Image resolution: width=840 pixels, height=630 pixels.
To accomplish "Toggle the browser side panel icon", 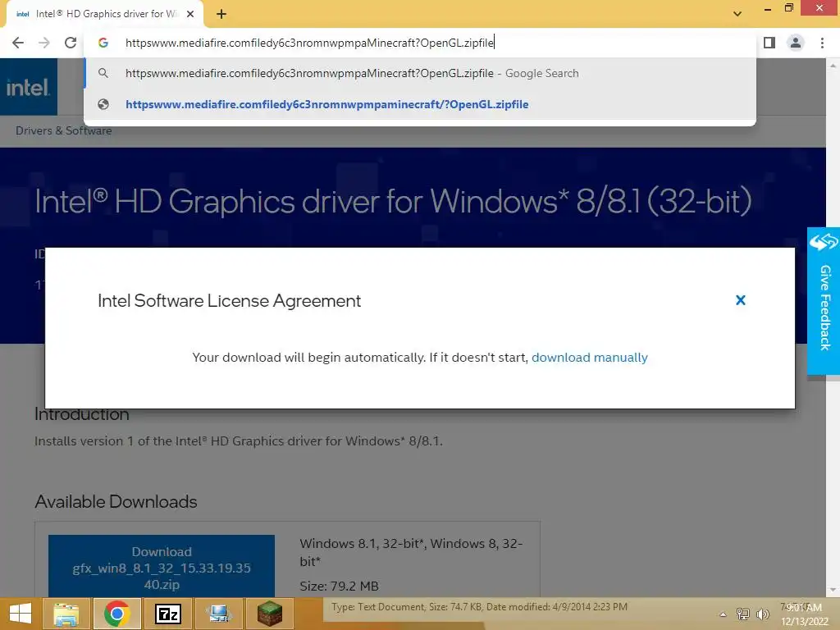I will tap(769, 43).
